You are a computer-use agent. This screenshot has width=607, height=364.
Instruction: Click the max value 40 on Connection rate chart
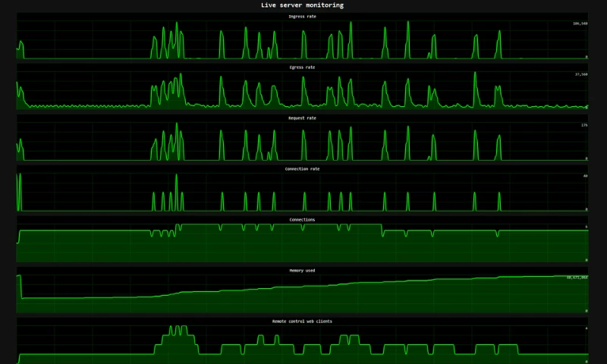tap(585, 176)
